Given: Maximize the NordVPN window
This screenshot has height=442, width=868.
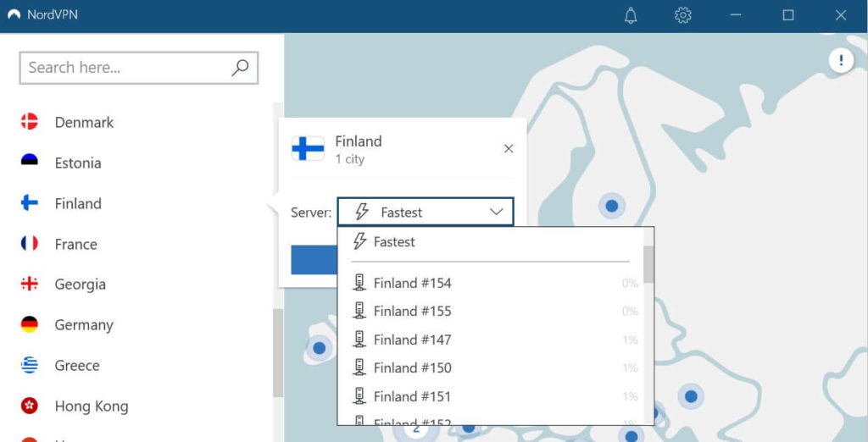Looking at the screenshot, I should click(x=788, y=15).
